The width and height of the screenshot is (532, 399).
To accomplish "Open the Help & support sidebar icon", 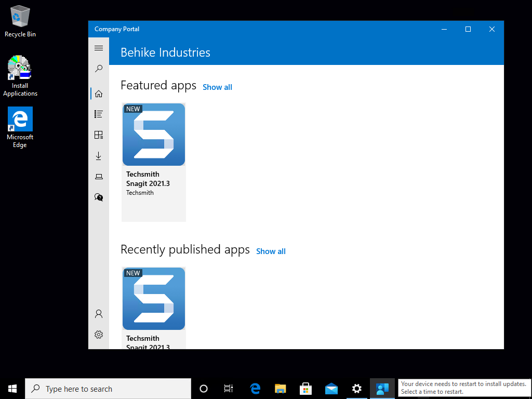I will click(99, 197).
